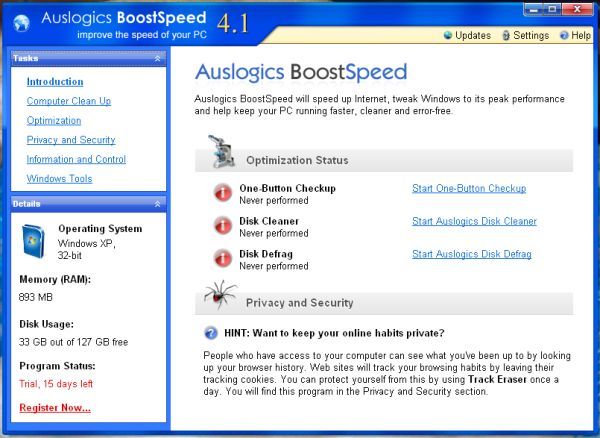
Task: Click the Memory (RAM) label
Action: [x=55, y=280]
